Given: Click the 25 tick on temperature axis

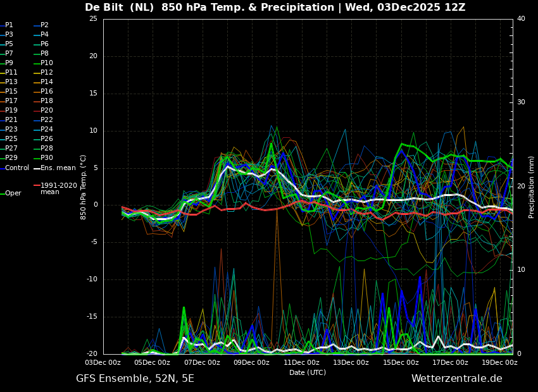Looking at the screenshot, I should [93, 19].
